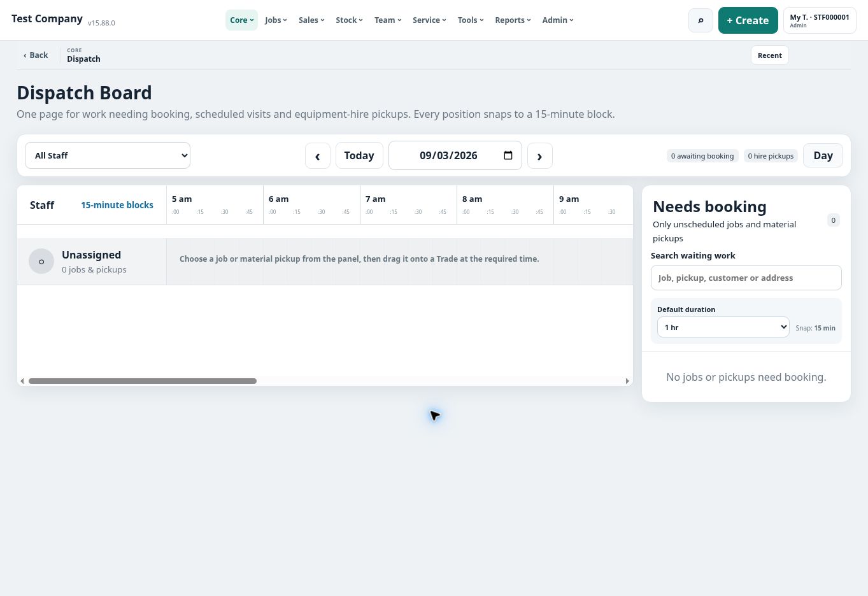Click the search magnifier icon

click(x=701, y=20)
